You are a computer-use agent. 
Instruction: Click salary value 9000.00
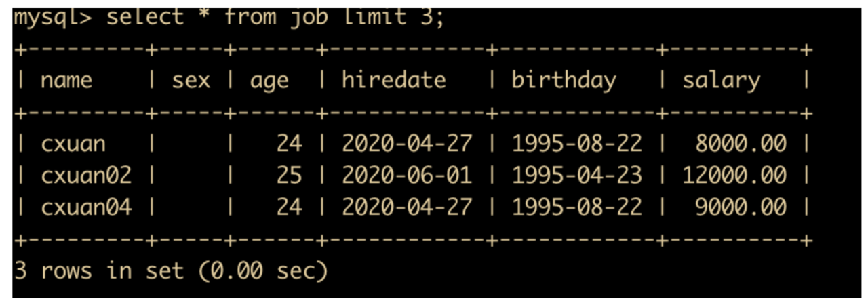coord(741,207)
